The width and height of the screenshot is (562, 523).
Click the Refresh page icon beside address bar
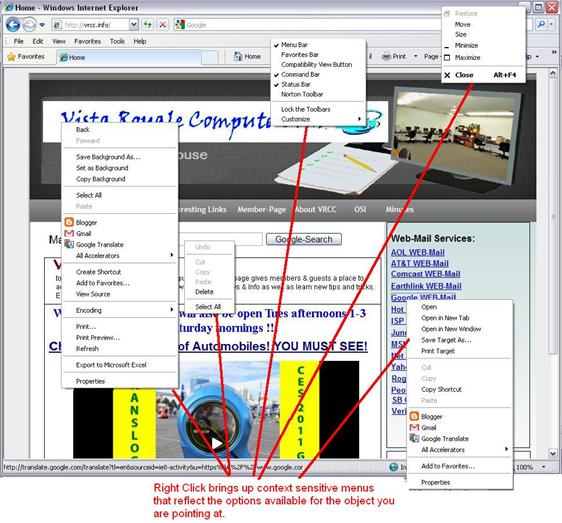pyautogui.click(x=147, y=25)
